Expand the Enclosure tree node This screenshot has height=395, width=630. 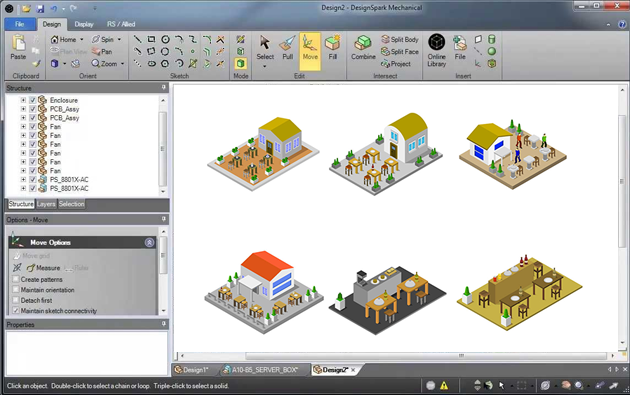(23, 100)
